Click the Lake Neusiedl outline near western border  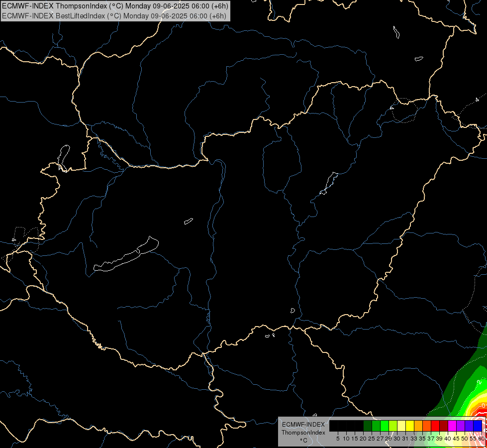pos(63,158)
